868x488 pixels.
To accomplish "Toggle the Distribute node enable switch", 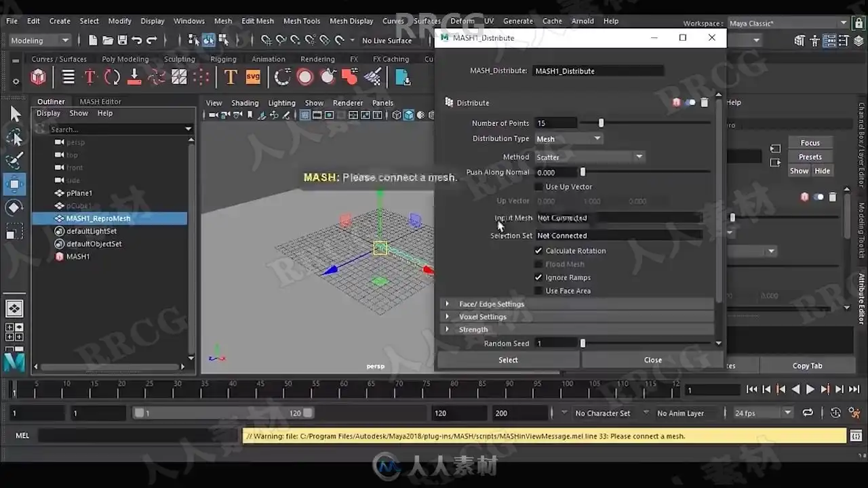I will 690,102.
